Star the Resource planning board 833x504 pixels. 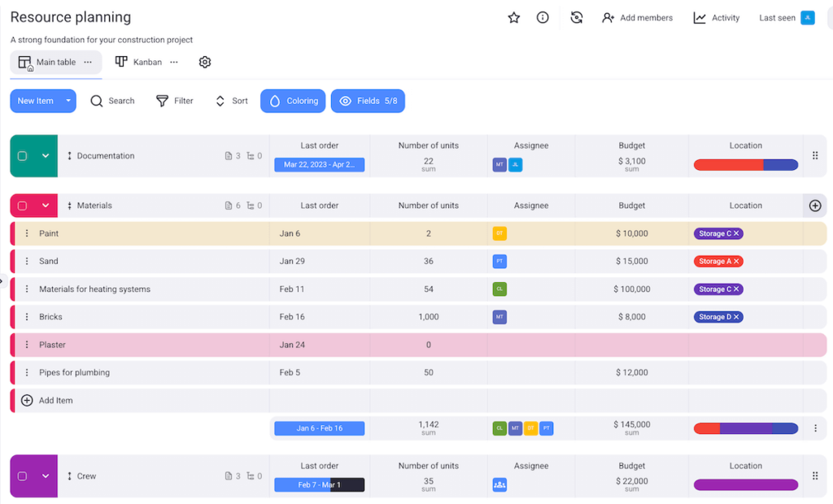click(513, 17)
